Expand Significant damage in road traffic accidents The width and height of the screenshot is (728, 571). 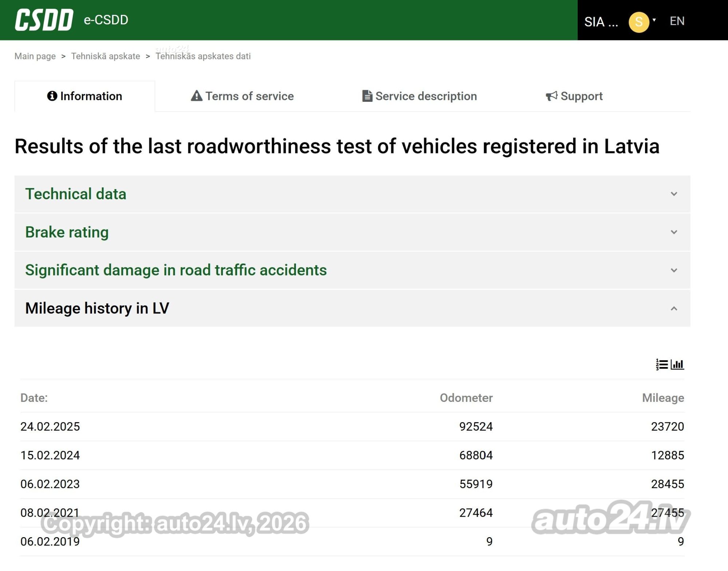[352, 270]
